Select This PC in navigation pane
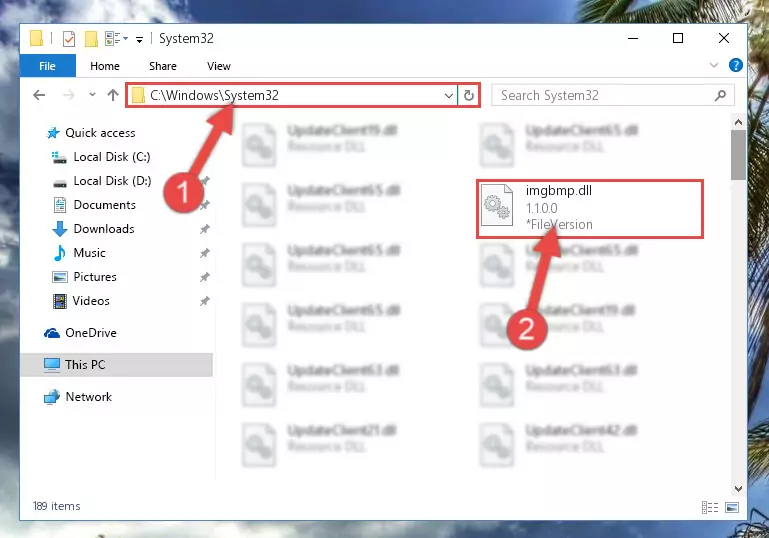The width and height of the screenshot is (769, 538). click(x=85, y=365)
